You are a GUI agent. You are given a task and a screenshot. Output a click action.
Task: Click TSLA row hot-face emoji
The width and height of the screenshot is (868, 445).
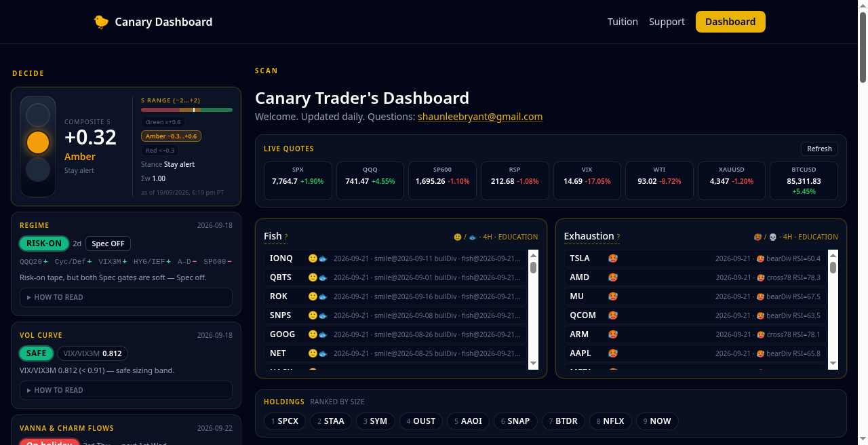(613, 258)
